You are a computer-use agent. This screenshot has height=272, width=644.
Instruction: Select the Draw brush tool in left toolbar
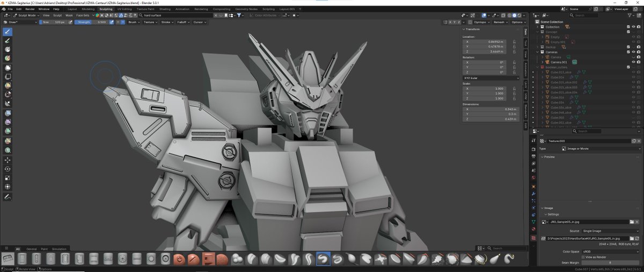point(8,31)
